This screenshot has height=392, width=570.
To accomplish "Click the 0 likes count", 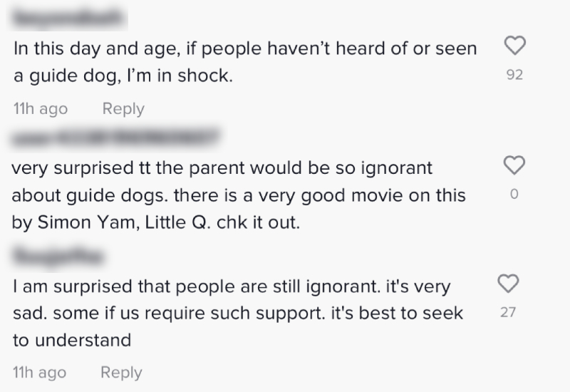I will [x=514, y=194].
